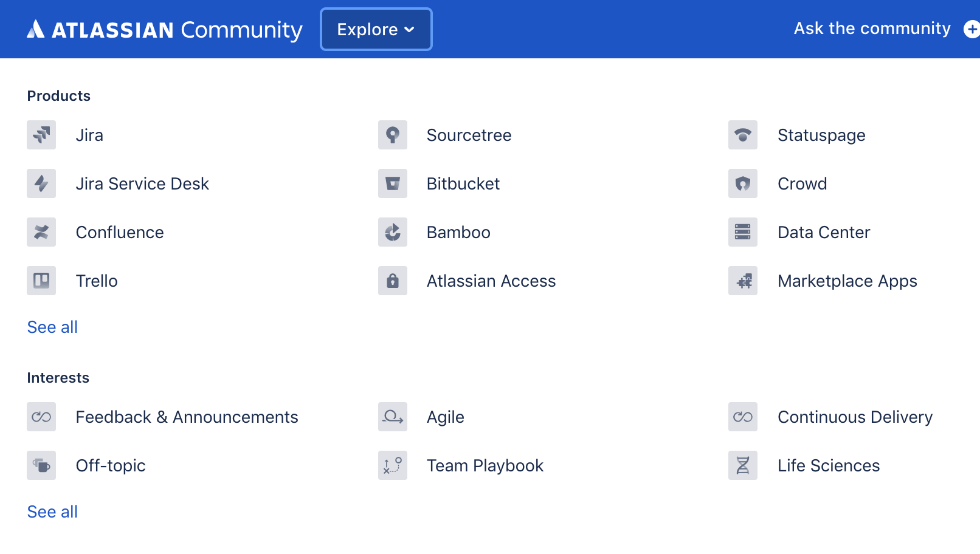The width and height of the screenshot is (980, 554).
Task: Click the Data Center server icon
Action: click(743, 232)
